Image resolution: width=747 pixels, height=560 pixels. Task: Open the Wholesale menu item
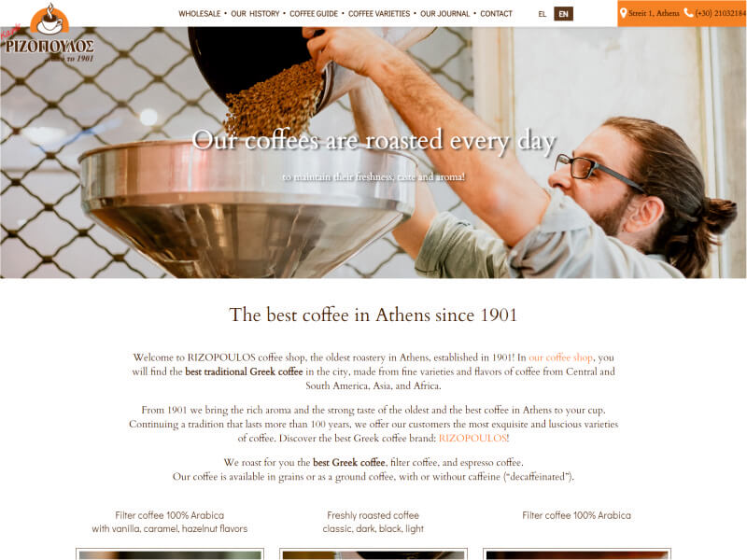(199, 14)
